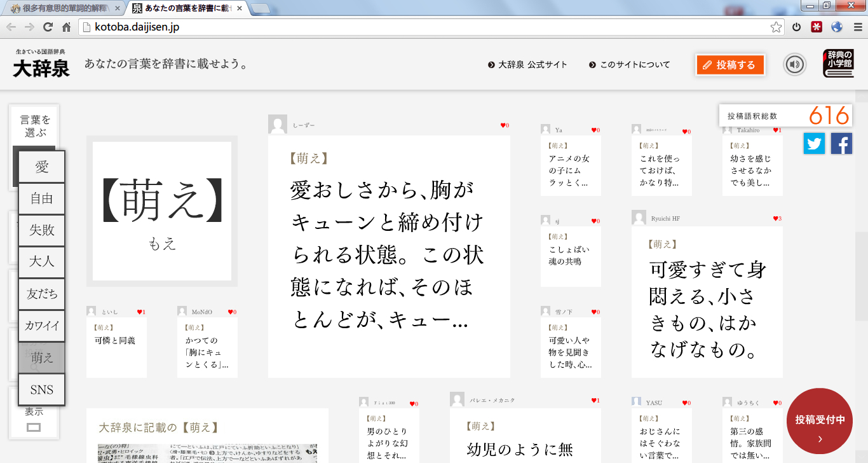The width and height of the screenshot is (868, 463).
Task: Open これを使っておけば definition card
Action: click(661, 165)
